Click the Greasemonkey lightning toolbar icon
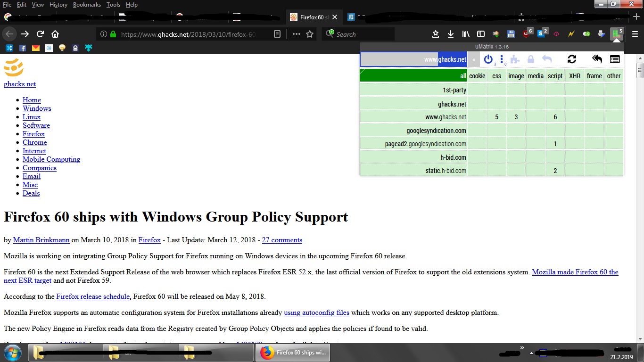Image resolution: width=644 pixels, height=362 pixels. coord(571,33)
